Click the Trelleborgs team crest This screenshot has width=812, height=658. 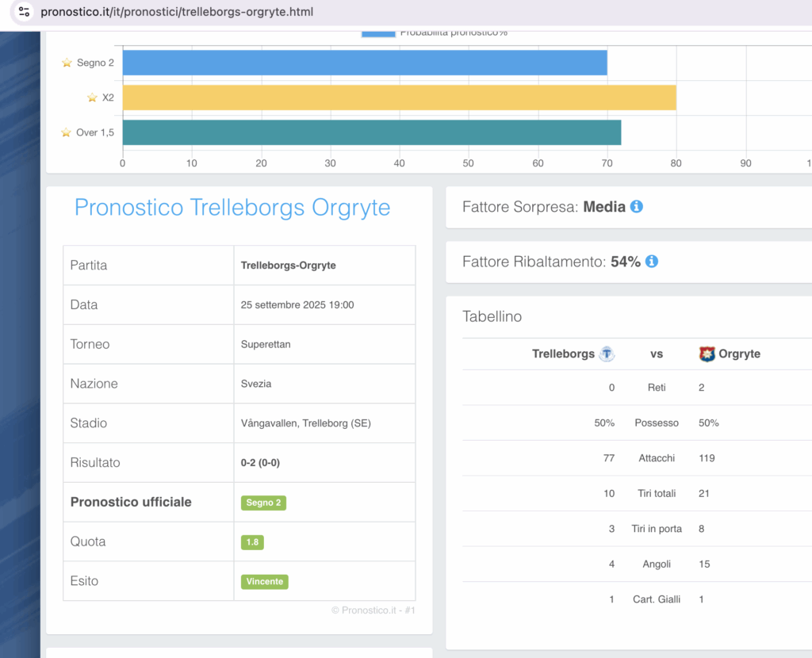click(607, 354)
